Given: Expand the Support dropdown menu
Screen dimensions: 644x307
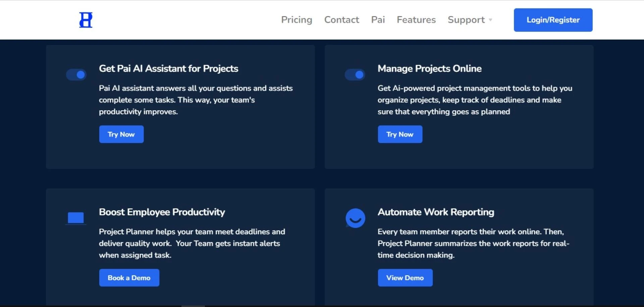Looking at the screenshot, I should (x=466, y=20).
